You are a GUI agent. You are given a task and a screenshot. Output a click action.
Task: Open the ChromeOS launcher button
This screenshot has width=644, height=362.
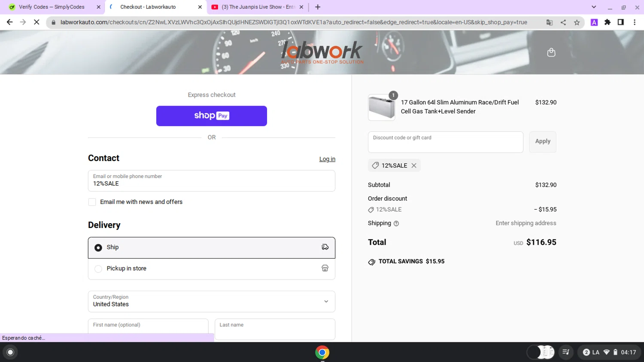10,353
